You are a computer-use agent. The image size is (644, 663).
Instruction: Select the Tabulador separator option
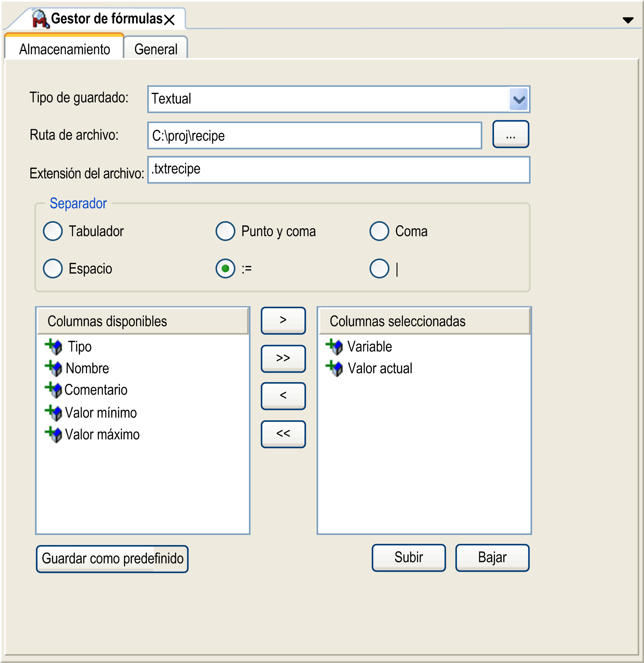53,231
